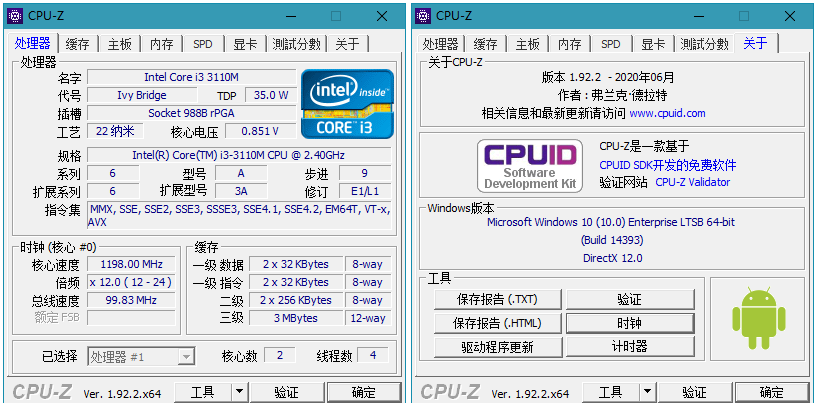Viewport: 816px width, 403px height.
Task: Click the 35.0 W TDP value
Action: (271, 95)
